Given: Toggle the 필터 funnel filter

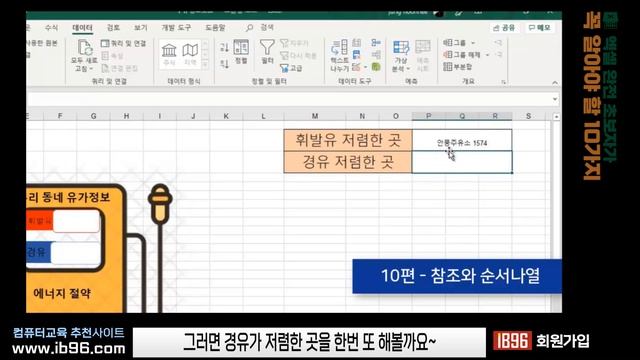Looking at the screenshot, I should (x=267, y=52).
